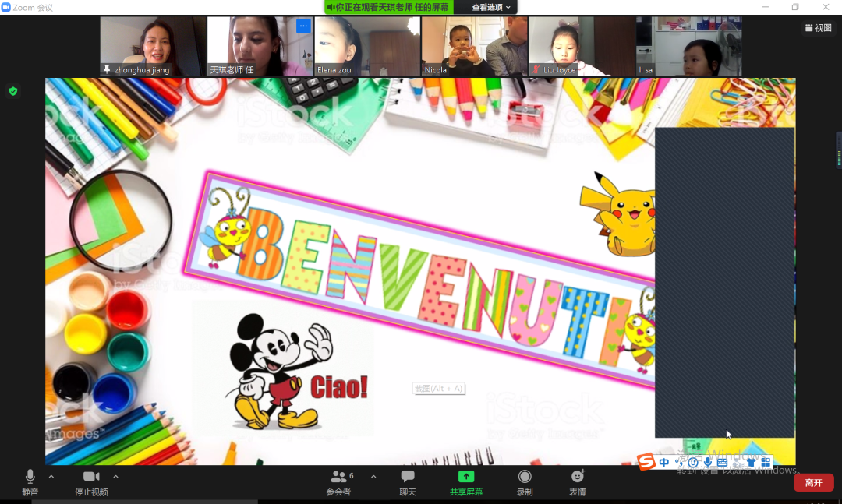Click pin icon on zhonghua jiang

point(107,69)
